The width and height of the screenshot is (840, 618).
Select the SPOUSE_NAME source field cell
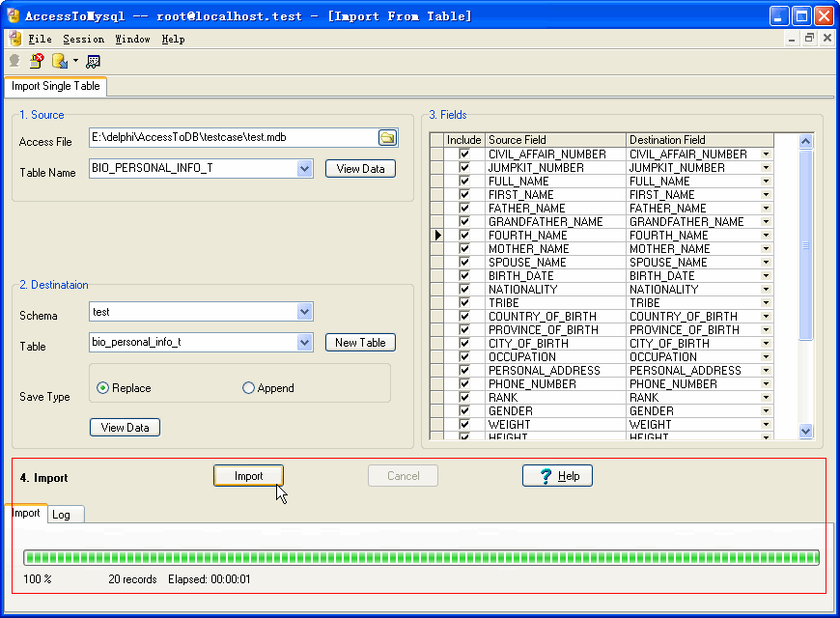point(555,263)
